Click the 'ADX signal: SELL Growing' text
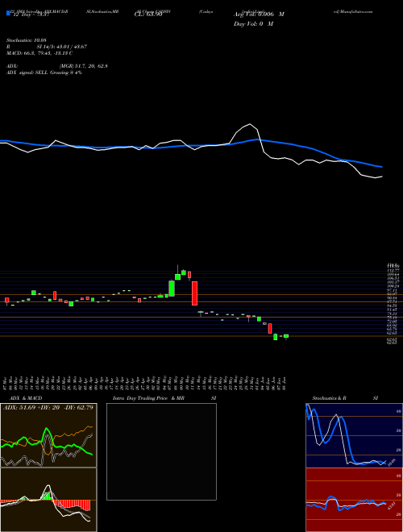The width and height of the screenshot is (403, 532). [x=44, y=73]
